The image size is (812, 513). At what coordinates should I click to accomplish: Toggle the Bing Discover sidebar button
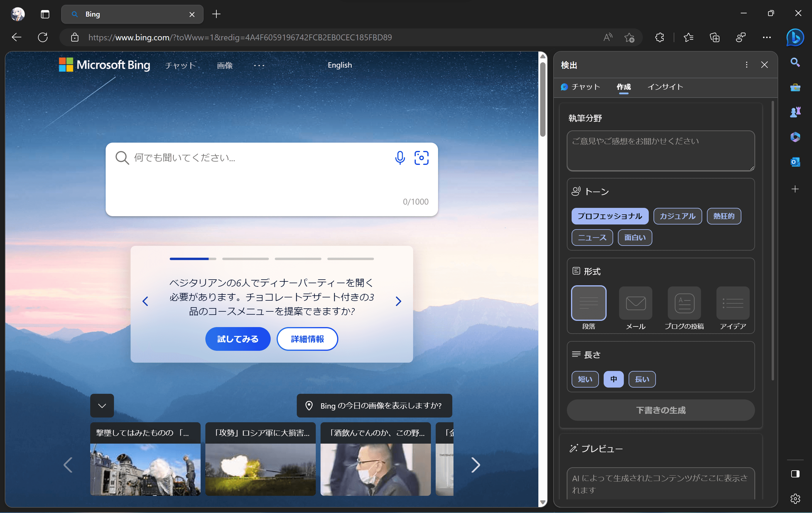click(x=795, y=37)
